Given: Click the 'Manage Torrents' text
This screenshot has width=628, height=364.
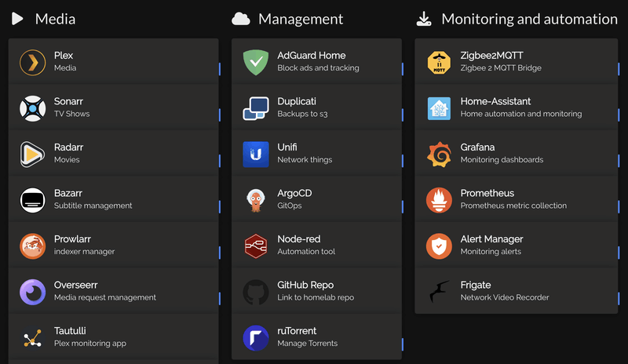Looking at the screenshot, I should click(x=307, y=344).
